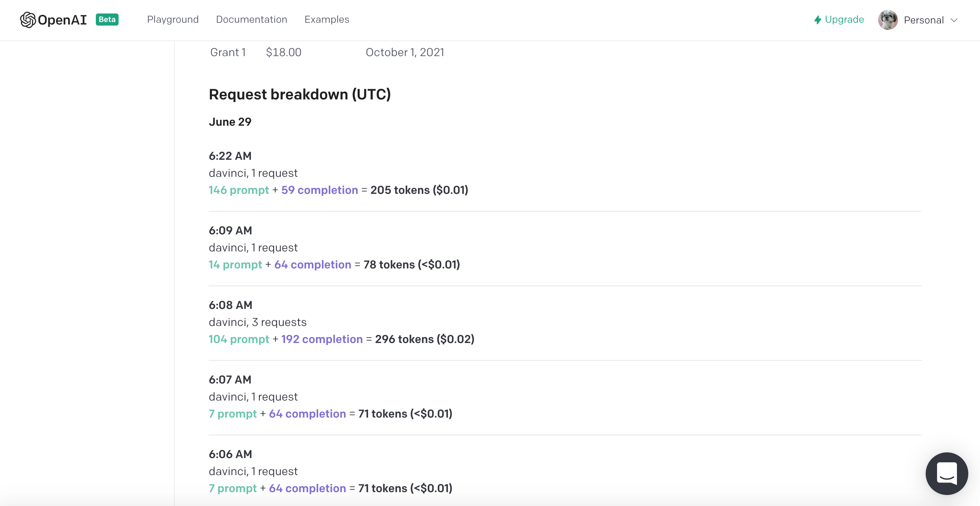The width and height of the screenshot is (980, 506).
Task: Click the user profile avatar
Action: point(888,20)
